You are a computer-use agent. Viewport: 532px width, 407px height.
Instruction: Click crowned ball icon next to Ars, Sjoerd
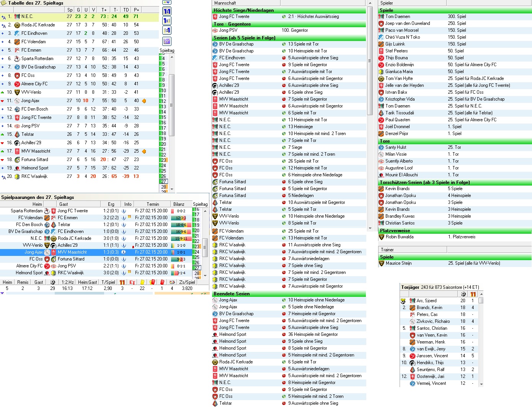[x=403, y=301]
